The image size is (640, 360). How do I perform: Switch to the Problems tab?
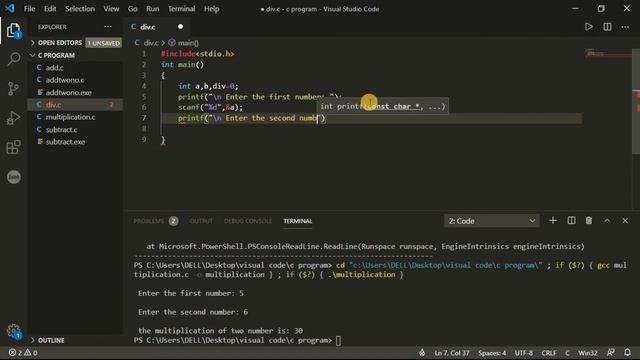pyautogui.click(x=149, y=221)
